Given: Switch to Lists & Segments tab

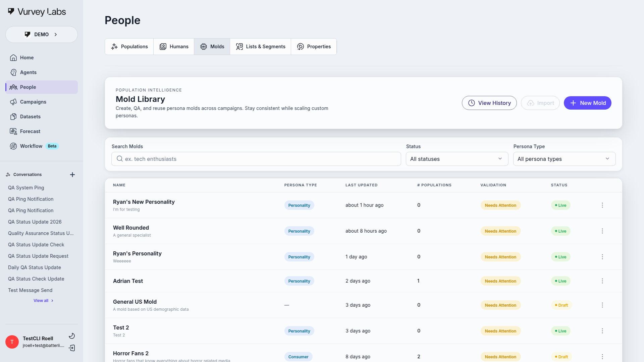Looking at the screenshot, I should [261, 47].
